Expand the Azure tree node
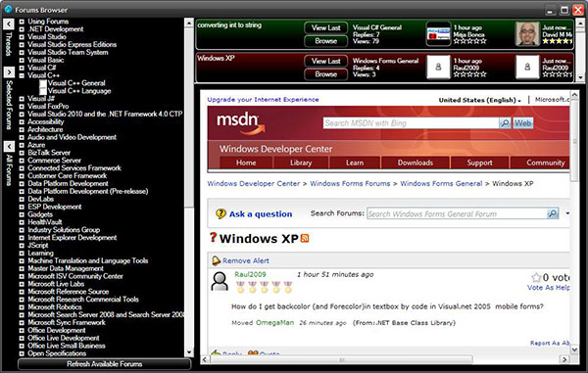This screenshot has width=588, height=373. tap(22, 145)
